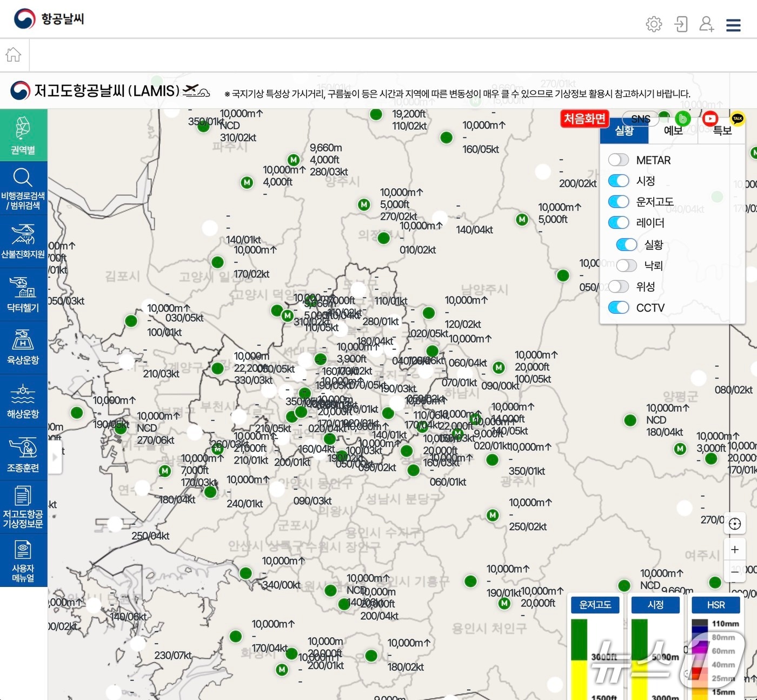
Task: Expand the collapsed left side panel arrow
Action: 54,457
